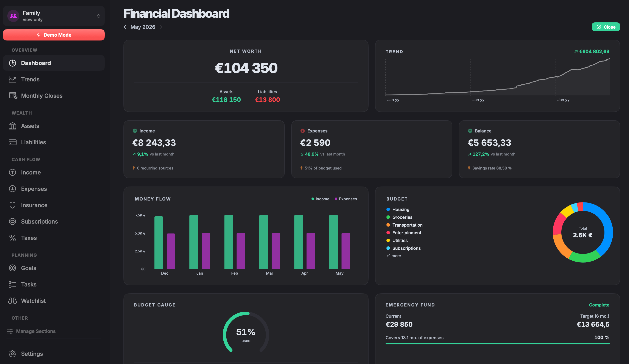Click the Demo Mode button

[54, 35]
